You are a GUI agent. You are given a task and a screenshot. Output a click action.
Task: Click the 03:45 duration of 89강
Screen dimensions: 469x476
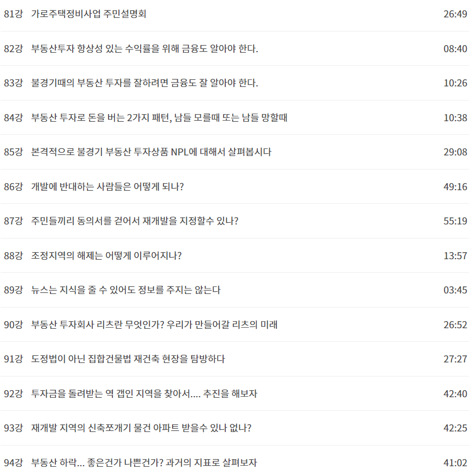[x=455, y=290]
